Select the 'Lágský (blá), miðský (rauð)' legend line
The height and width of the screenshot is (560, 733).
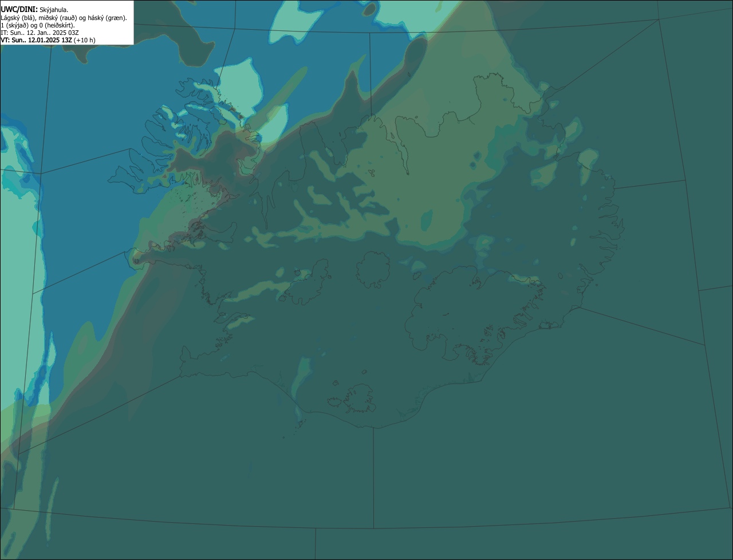click(64, 18)
